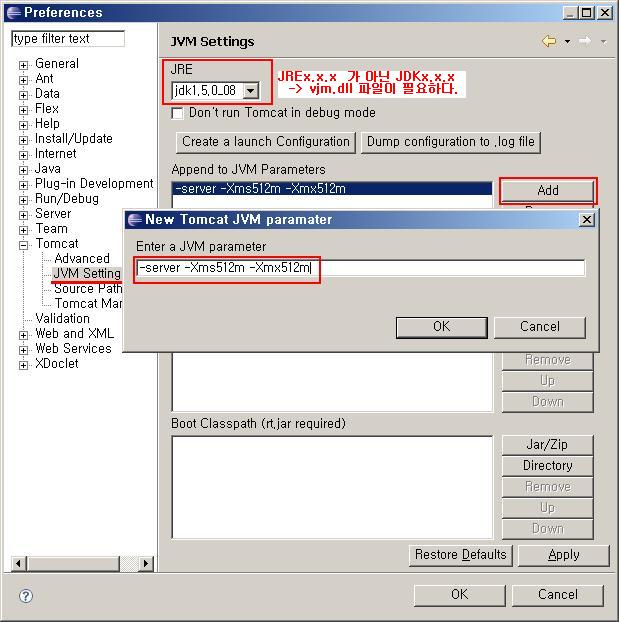Click the Directory button

click(x=547, y=466)
